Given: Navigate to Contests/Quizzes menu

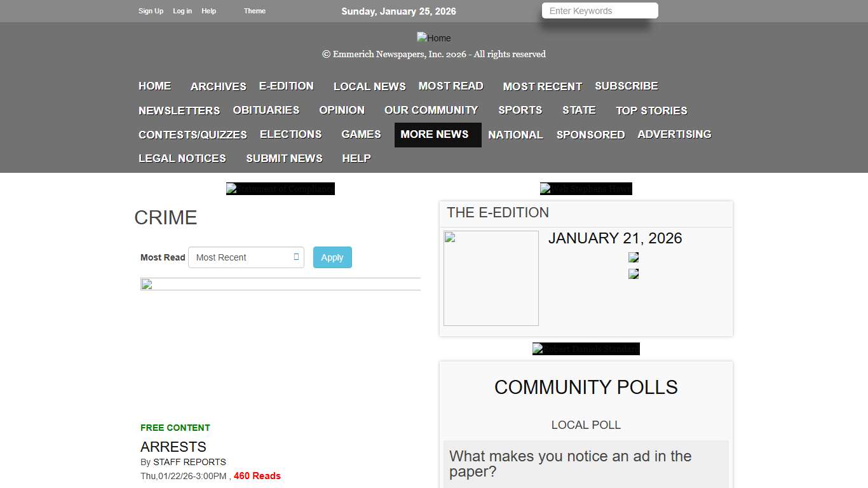Looking at the screenshot, I should [193, 135].
